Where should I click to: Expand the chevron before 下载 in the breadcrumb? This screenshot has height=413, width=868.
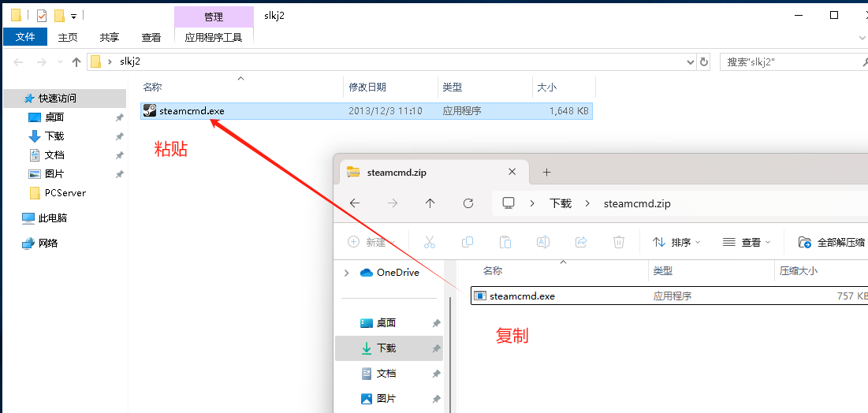click(532, 203)
